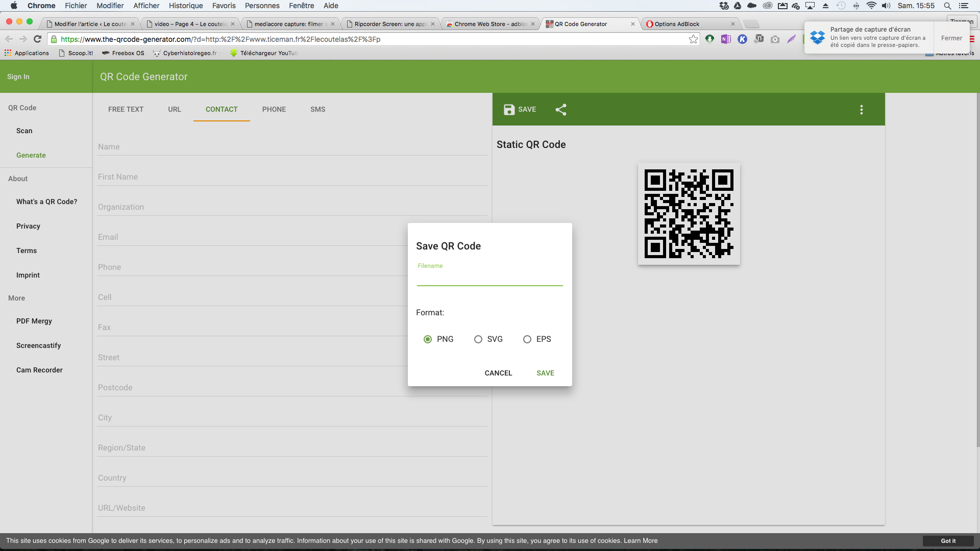Click the Time Machine menu bar icon

(x=841, y=6)
